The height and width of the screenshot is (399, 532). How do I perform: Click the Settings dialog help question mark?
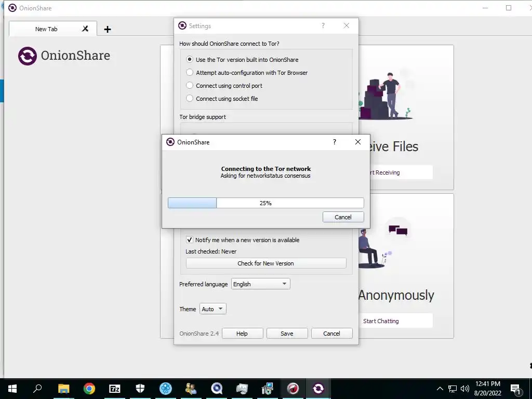tap(323, 26)
